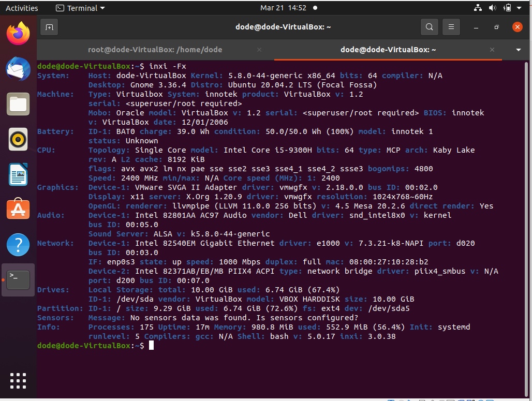Image resolution: width=532 pixels, height=401 pixels.
Task: Click the 'VBOX HARDDISK' model text
Action: click(309, 299)
